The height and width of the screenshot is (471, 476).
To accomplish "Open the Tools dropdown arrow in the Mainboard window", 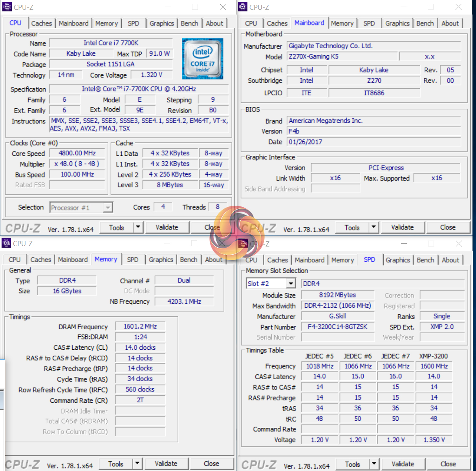I will tap(373, 227).
